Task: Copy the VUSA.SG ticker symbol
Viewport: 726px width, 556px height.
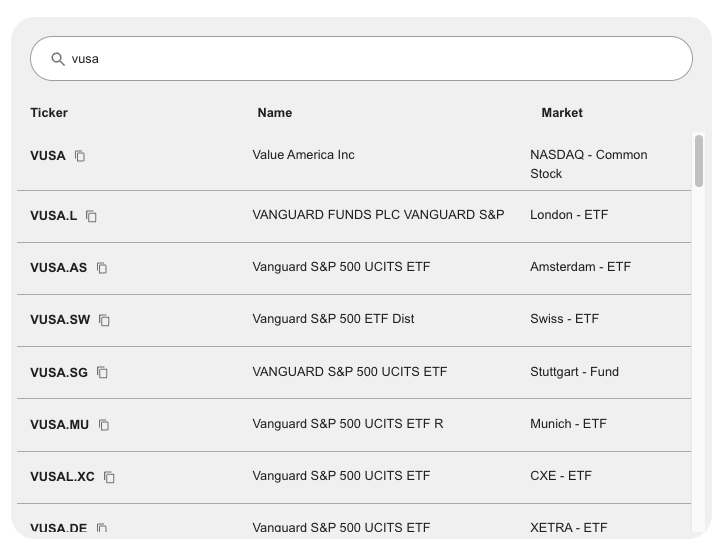Action: click(102, 373)
